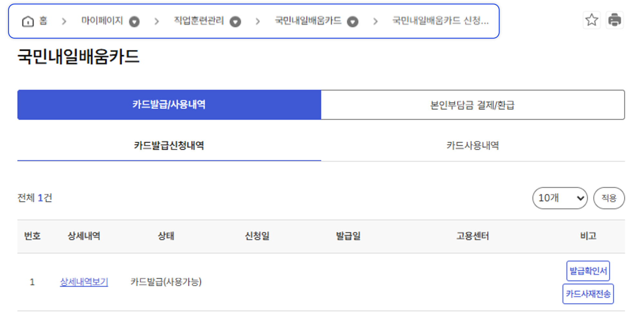The width and height of the screenshot is (644, 320).
Task: Click the 발급확인서 button
Action: point(588,271)
